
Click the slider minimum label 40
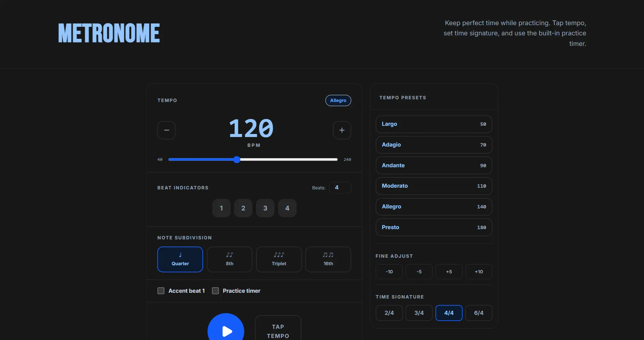[160, 159]
